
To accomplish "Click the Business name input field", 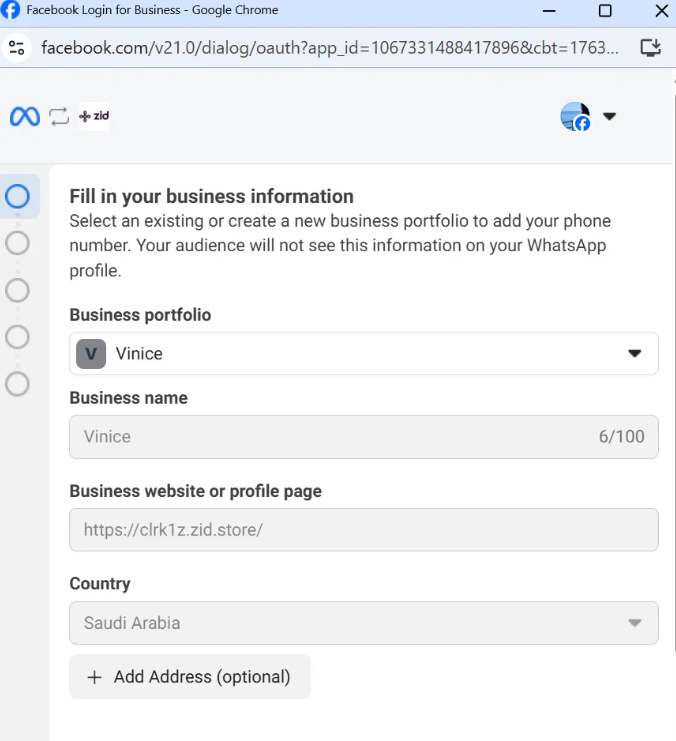I will (364, 437).
